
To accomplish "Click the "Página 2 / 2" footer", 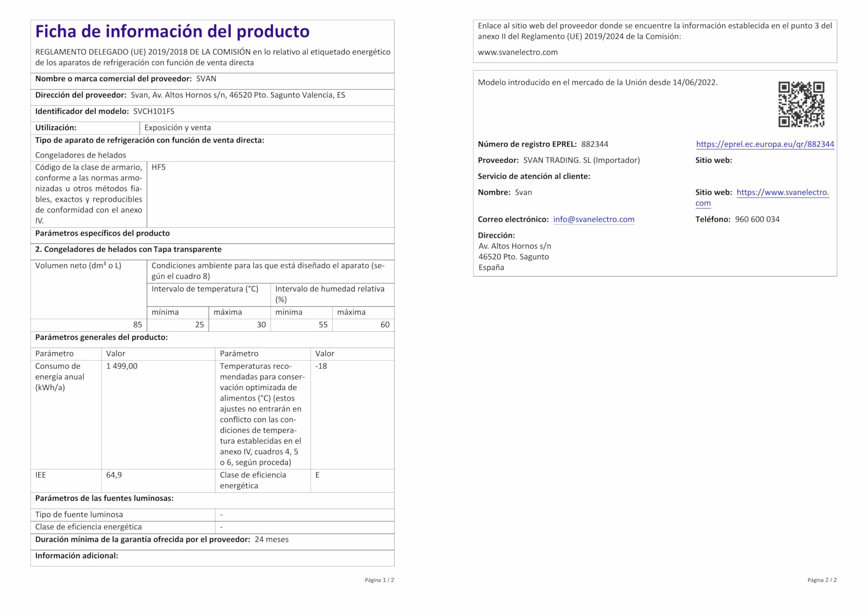I will [822, 580].
